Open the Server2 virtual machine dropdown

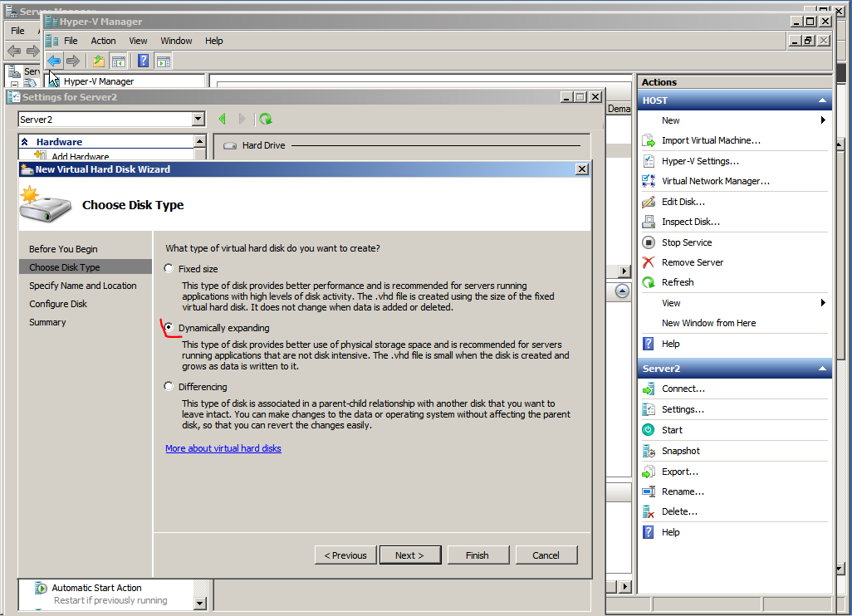(x=198, y=119)
